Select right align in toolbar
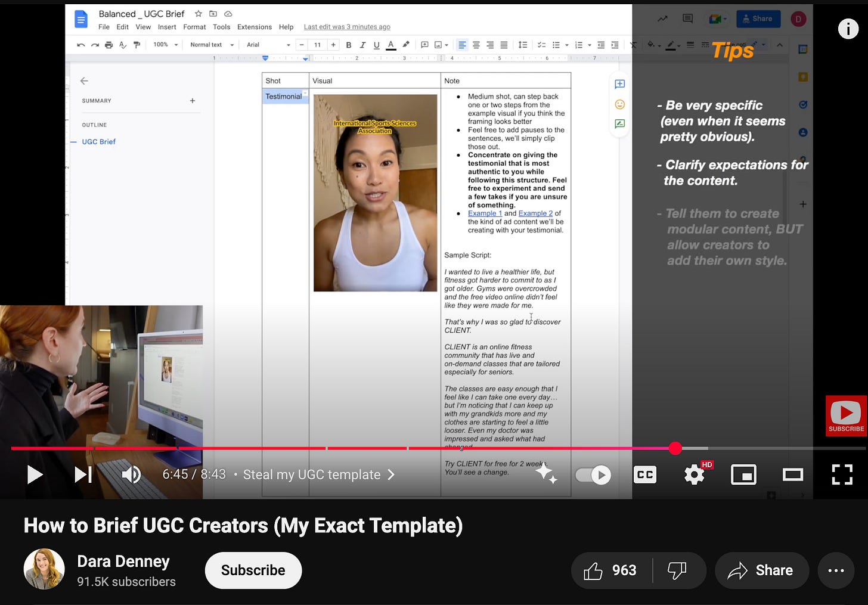This screenshot has width=868, height=605. pyautogui.click(x=490, y=45)
